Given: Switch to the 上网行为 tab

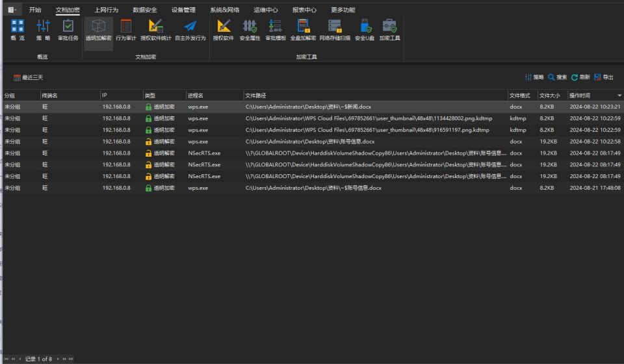Looking at the screenshot, I should point(106,10).
